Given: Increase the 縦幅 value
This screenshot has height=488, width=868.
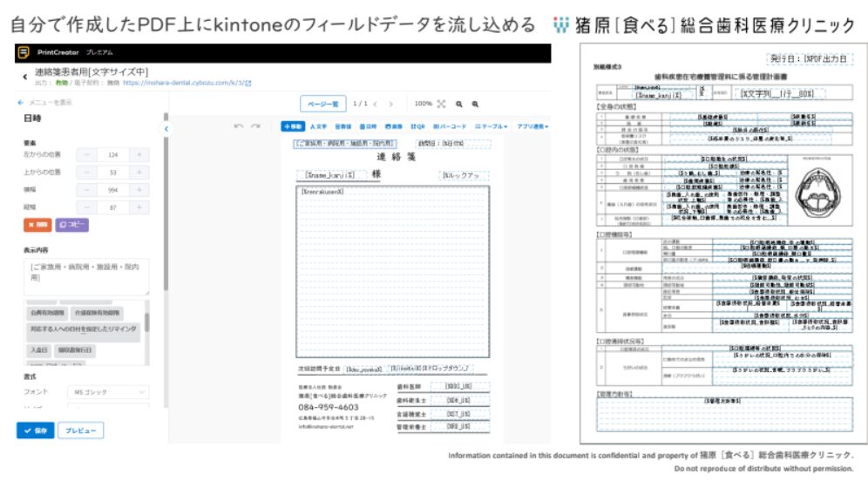Looking at the screenshot, I should pyautogui.click(x=139, y=207).
